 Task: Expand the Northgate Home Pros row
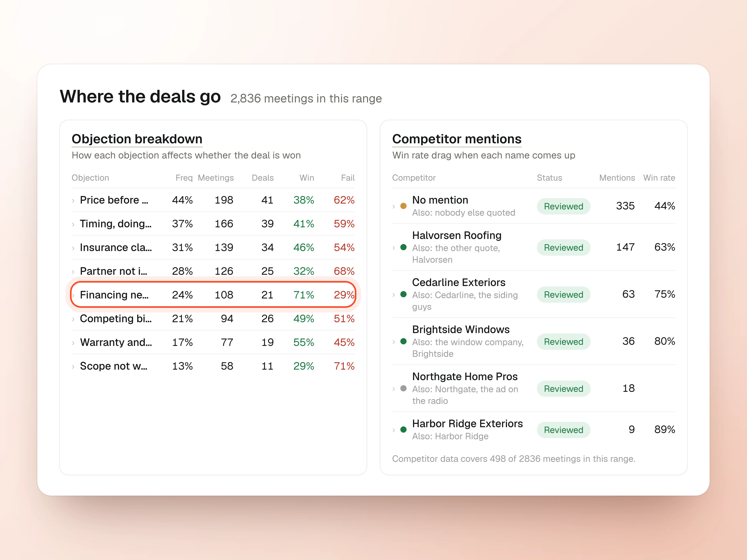(393, 389)
